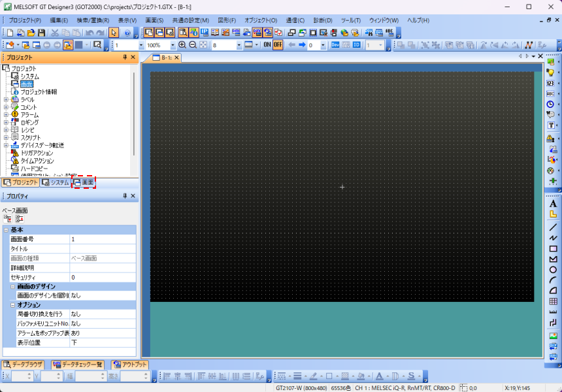Select the straight Line drawing tool
Image resolution: width=562 pixels, height=392 pixels.
click(x=552, y=227)
